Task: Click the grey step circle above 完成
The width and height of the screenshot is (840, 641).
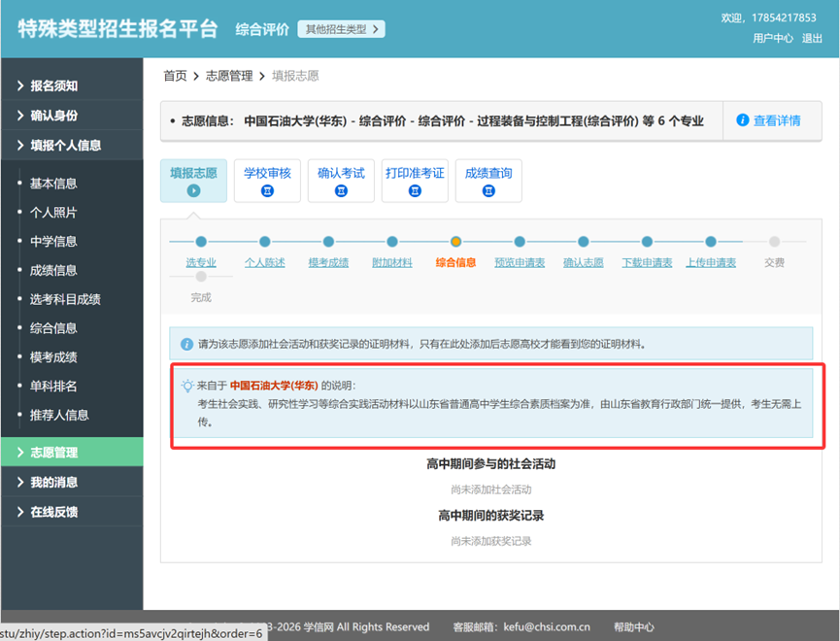Action: [201, 277]
